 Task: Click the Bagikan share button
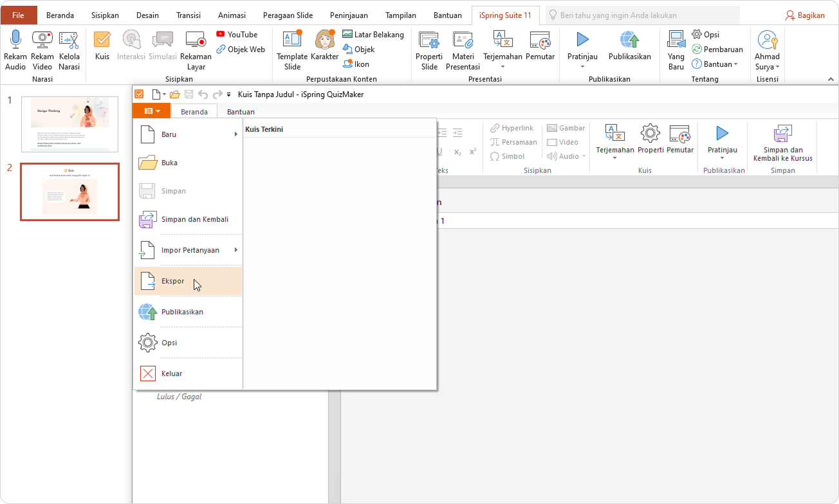[805, 15]
